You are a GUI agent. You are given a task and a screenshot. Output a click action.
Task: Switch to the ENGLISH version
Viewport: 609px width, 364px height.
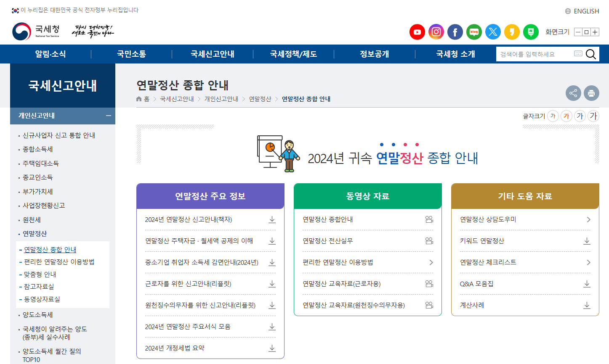pyautogui.click(x=586, y=11)
